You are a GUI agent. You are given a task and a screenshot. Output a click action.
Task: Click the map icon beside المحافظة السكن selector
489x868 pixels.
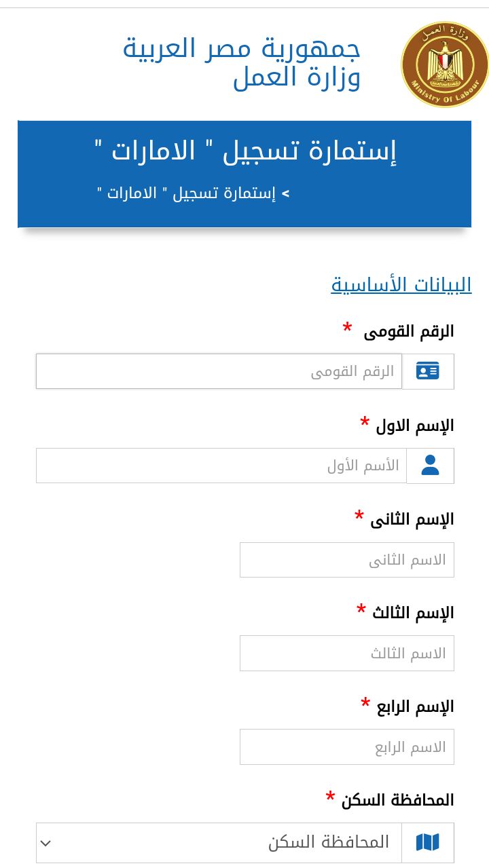pos(427,842)
